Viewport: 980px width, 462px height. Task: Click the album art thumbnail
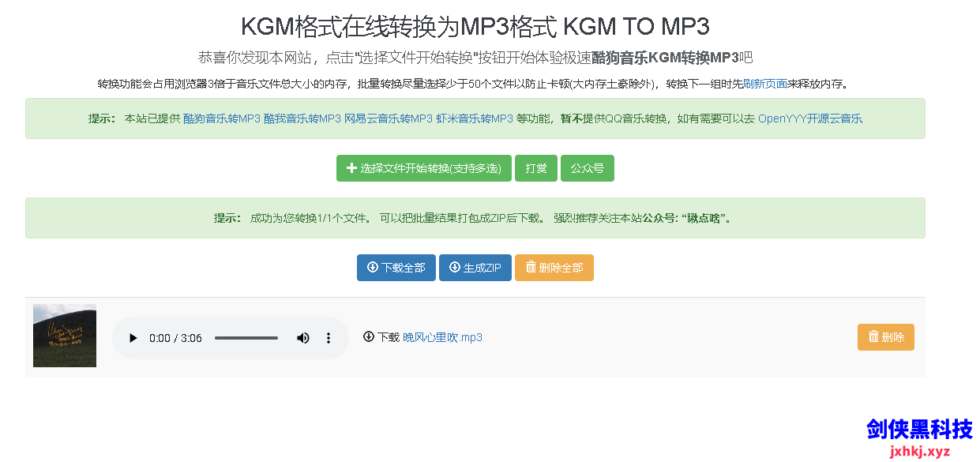coord(64,336)
